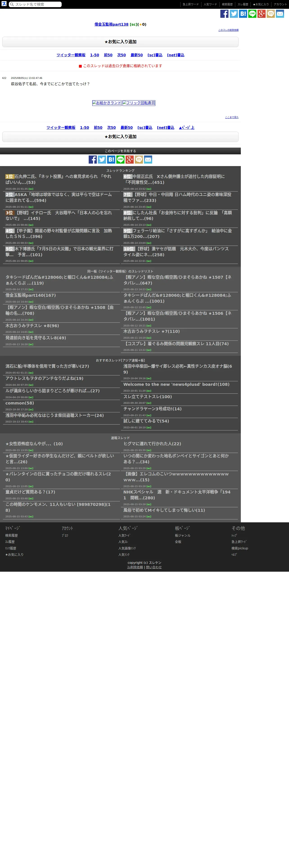
Task: Click upper [net]書込 link
Action: [x=176, y=55]
